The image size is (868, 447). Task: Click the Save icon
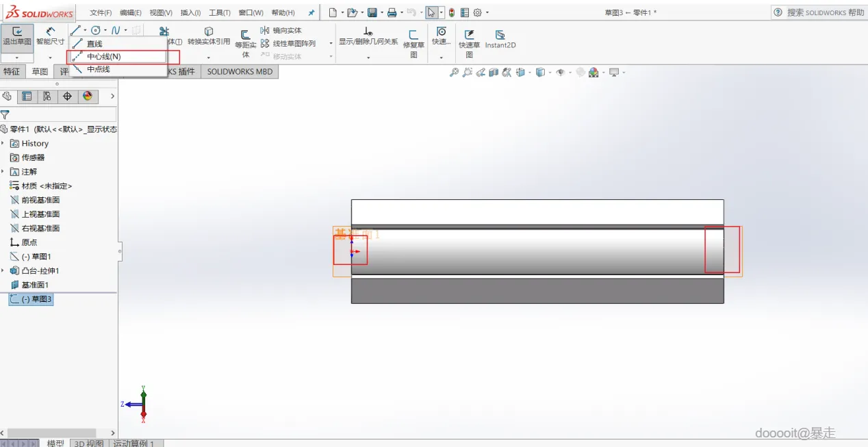click(372, 12)
